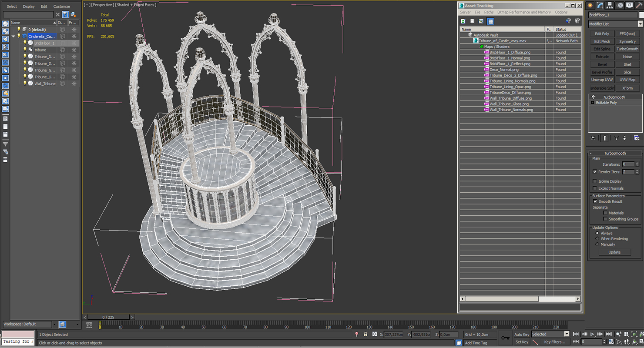Click the Pin Stack icon under modifier stack
The image size is (644, 348).
[x=593, y=138]
